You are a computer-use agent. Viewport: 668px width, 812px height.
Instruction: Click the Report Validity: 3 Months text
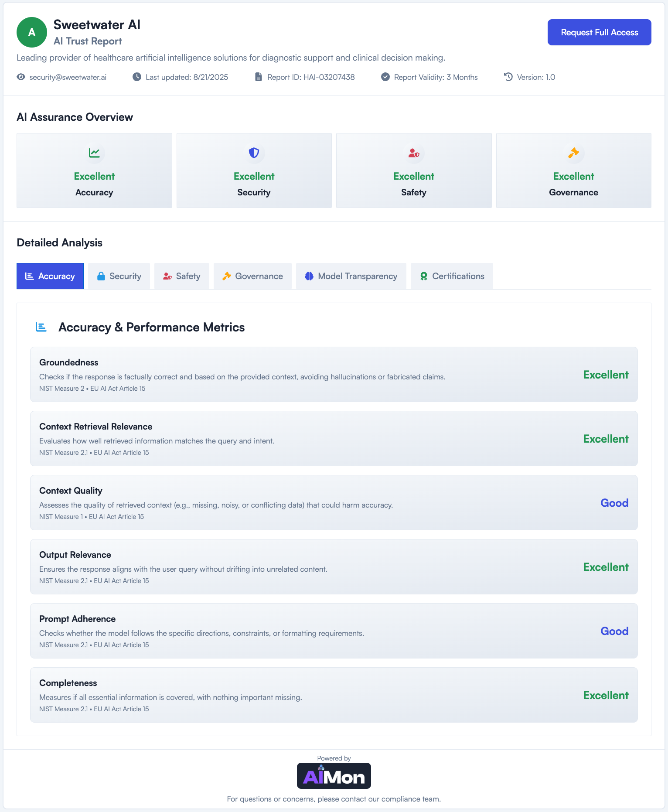[x=436, y=77]
